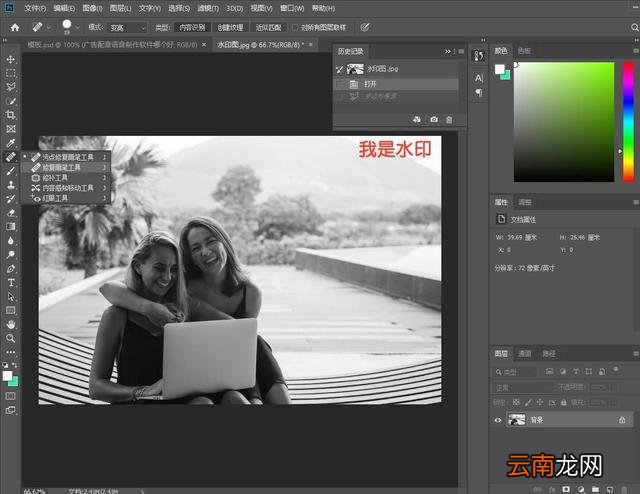Select the Path Selection tool
The image size is (640, 494).
point(11,296)
